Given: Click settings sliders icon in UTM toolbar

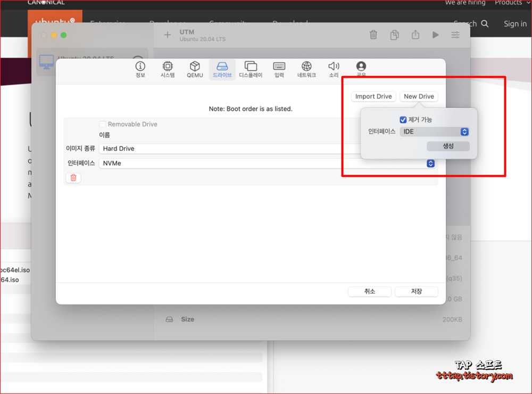Looking at the screenshot, I should (x=455, y=35).
